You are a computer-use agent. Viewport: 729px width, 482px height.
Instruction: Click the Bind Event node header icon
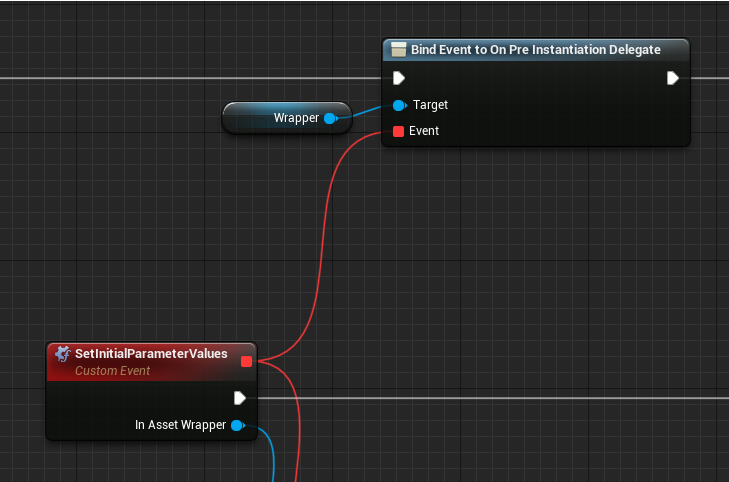(398, 50)
